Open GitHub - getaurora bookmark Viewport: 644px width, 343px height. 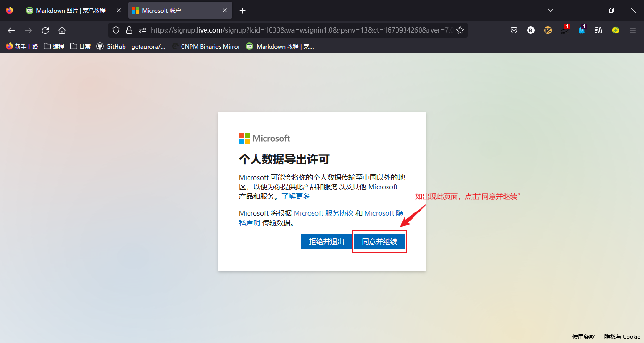point(131,46)
